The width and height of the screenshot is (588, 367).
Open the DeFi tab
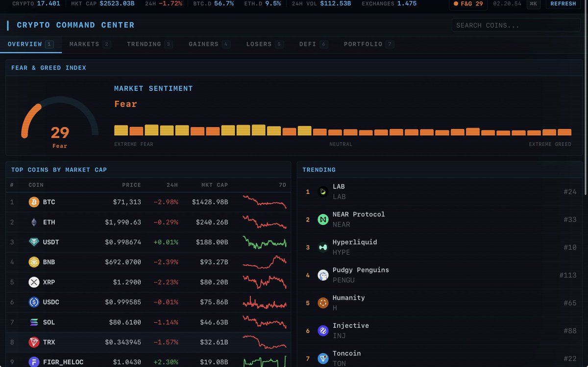coord(314,44)
